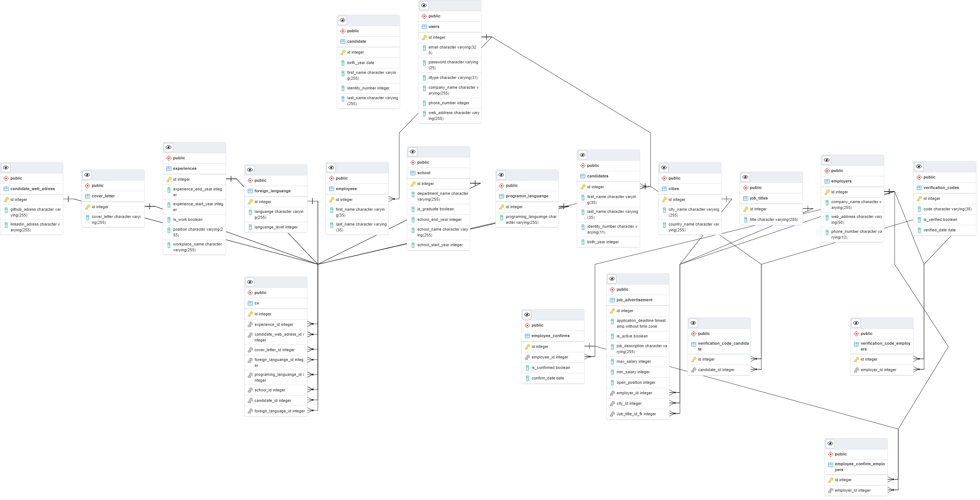Click foreign key icon beside school_id in cv
This screenshot has height=500, width=980.
tap(250, 390)
